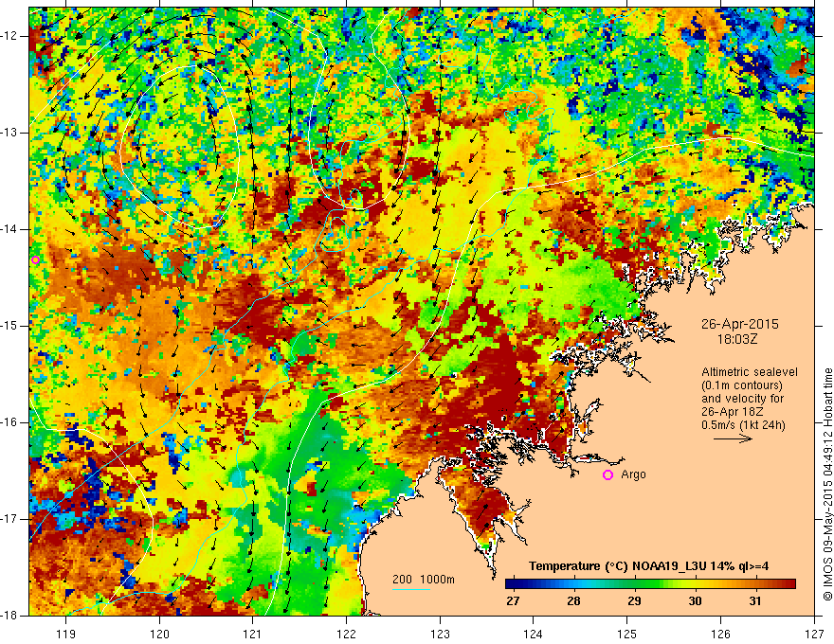This screenshot has width=834, height=644.
Task: Click the longitude axis label '119'
Action: 66,634
